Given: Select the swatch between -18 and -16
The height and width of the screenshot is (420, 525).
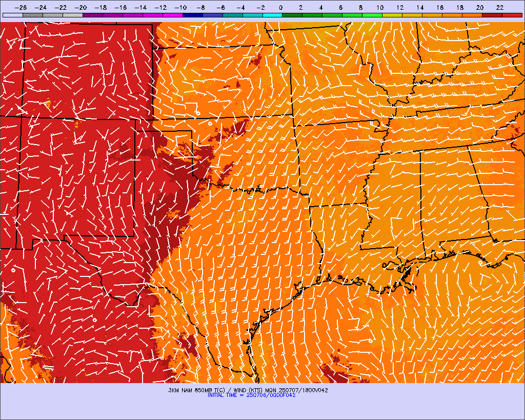Looking at the screenshot, I should point(112,15).
